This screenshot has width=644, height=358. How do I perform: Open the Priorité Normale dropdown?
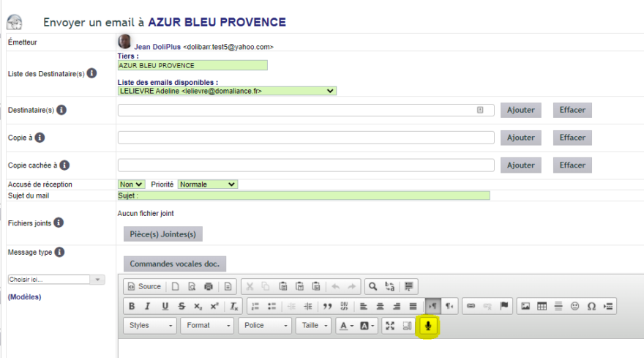pos(207,184)
